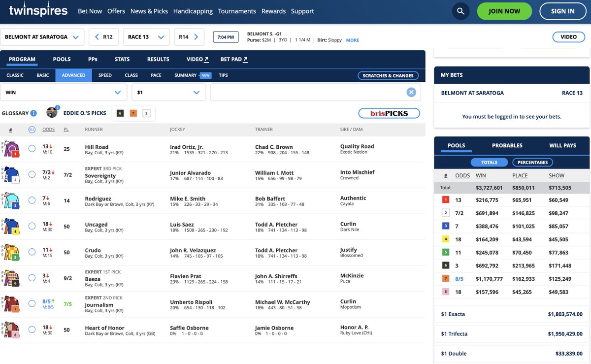Switch to POOLS main tab
The height and width of the screenshot is (364, 591).
62,59
